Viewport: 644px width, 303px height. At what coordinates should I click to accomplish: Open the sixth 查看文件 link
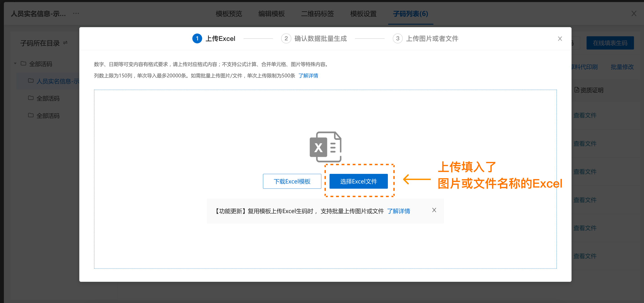point(585,256)
